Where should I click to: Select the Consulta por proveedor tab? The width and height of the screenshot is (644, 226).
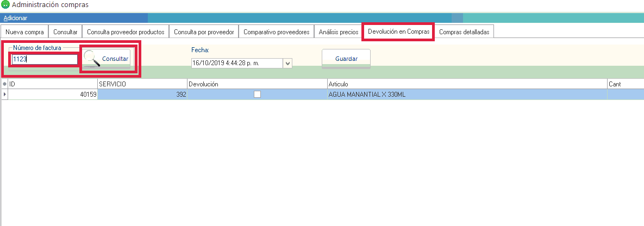pos(204,32)
